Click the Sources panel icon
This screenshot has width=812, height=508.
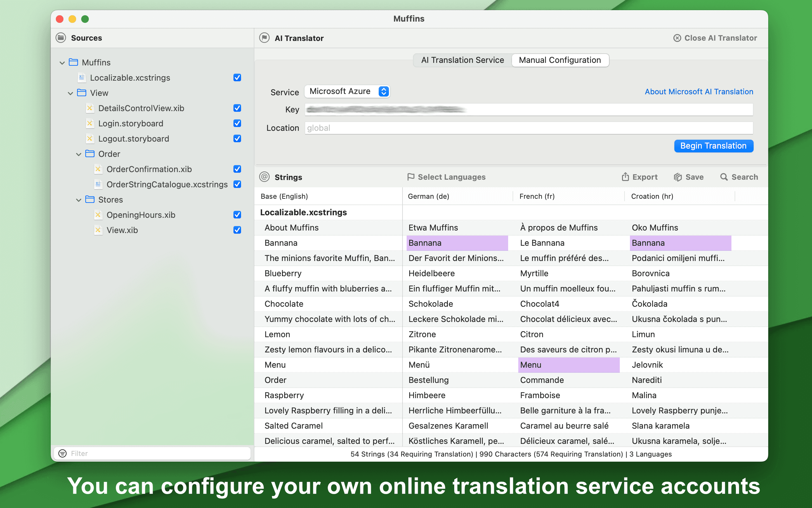pyautogui.click(x=61, y=38)
